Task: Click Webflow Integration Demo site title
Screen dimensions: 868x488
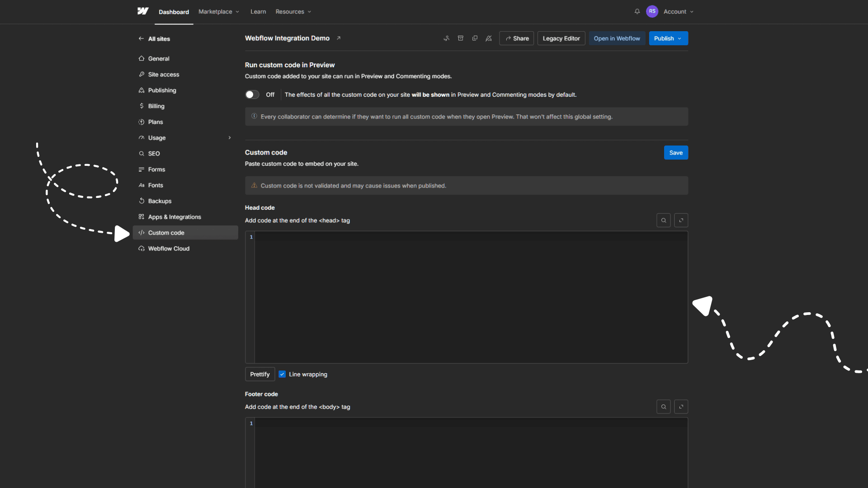Action: [287, 38]
